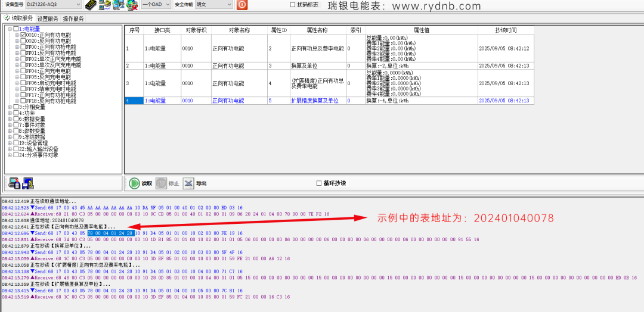The width and height of the screenshot is (644, 312).
Task: Click the last Receive log line at 08:42:13.519
Action: coord(146,297)
